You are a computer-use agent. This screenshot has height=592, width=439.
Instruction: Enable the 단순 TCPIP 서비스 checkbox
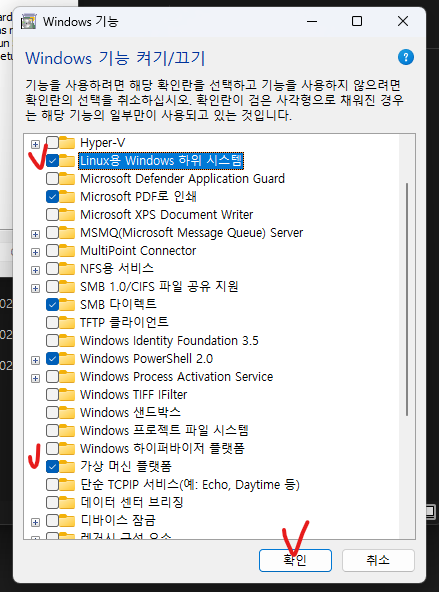[x=52, y=484]
